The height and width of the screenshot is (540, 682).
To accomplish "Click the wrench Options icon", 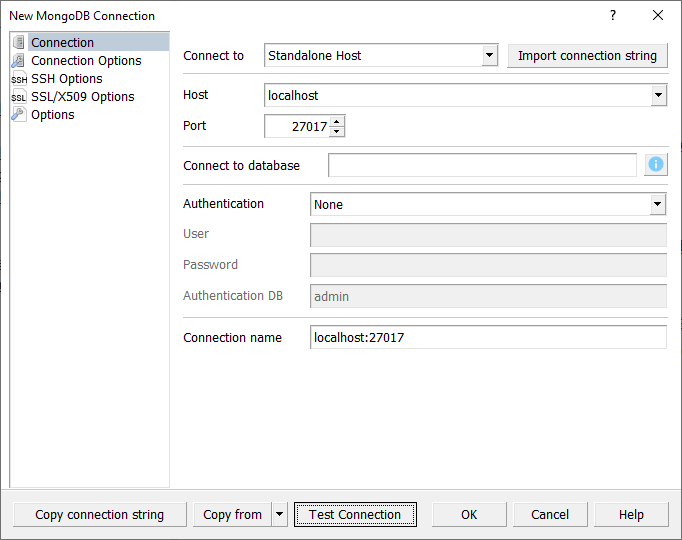I will (19, 115).
